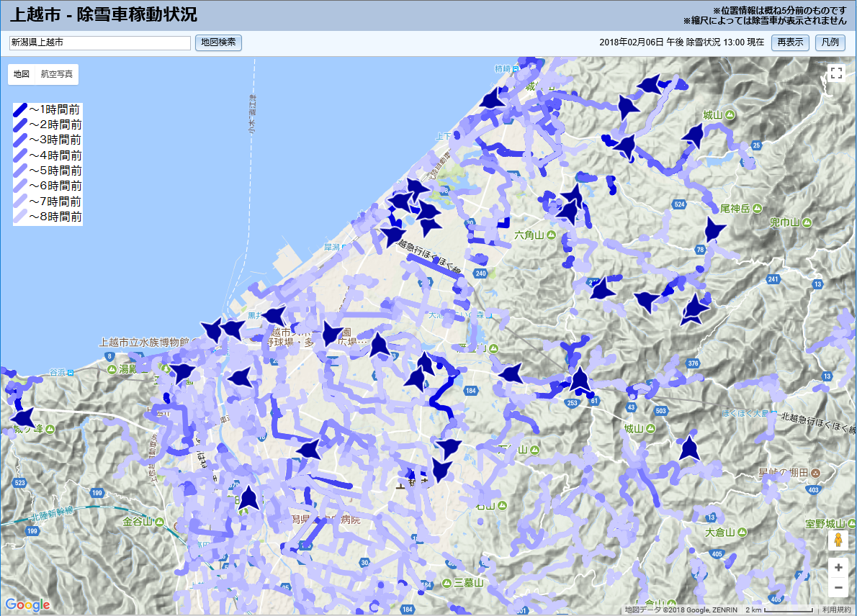Click the ～1時間前 legend color swatch

point(20,110)
